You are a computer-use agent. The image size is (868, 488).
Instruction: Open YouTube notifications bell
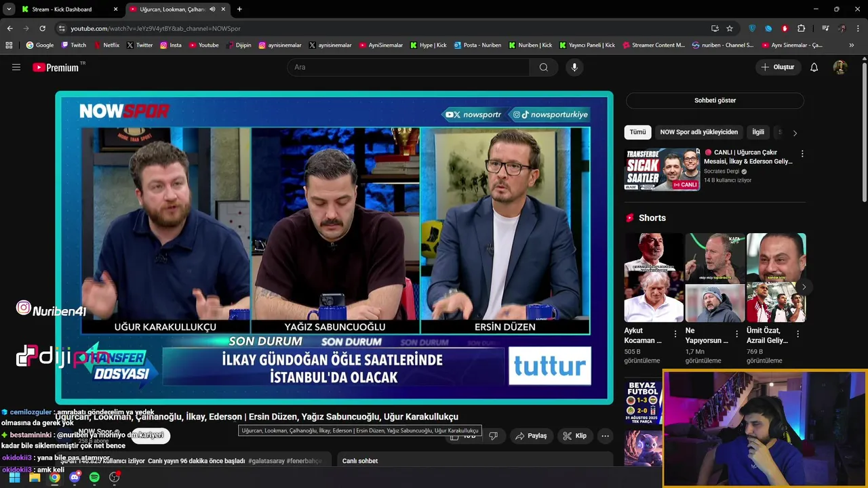(814, 67)
